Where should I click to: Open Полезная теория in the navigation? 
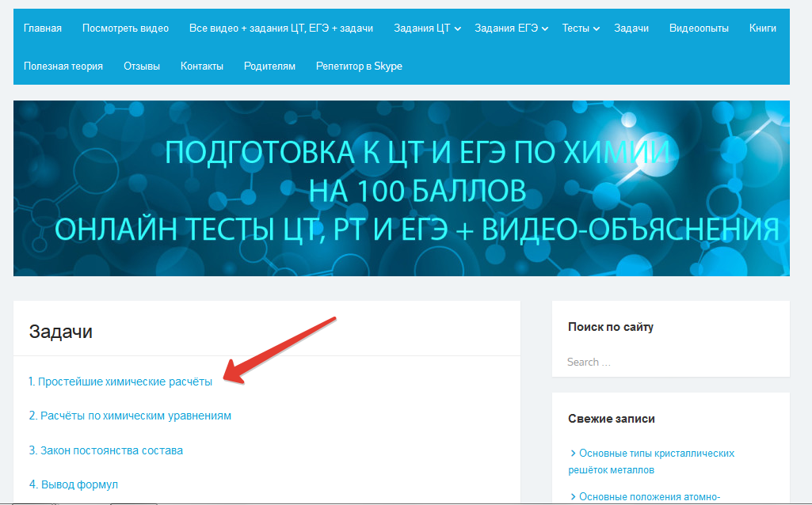pos(63,66)
